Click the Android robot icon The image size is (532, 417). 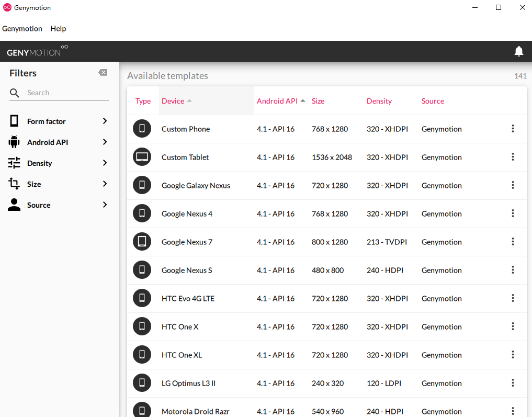[x=14, y=142]
